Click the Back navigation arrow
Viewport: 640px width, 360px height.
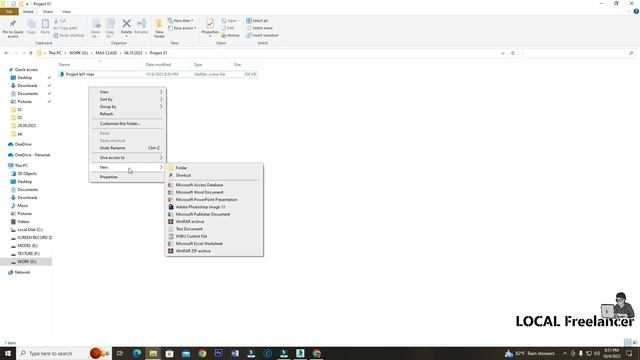click(x=6, y=53)
